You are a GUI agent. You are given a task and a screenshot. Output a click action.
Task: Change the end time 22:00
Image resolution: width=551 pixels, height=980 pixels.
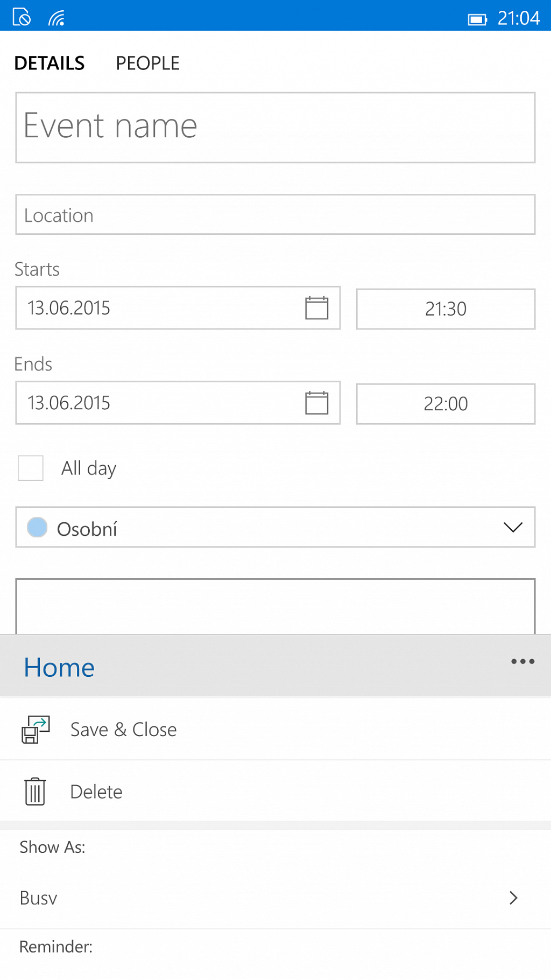coord(446,404)
